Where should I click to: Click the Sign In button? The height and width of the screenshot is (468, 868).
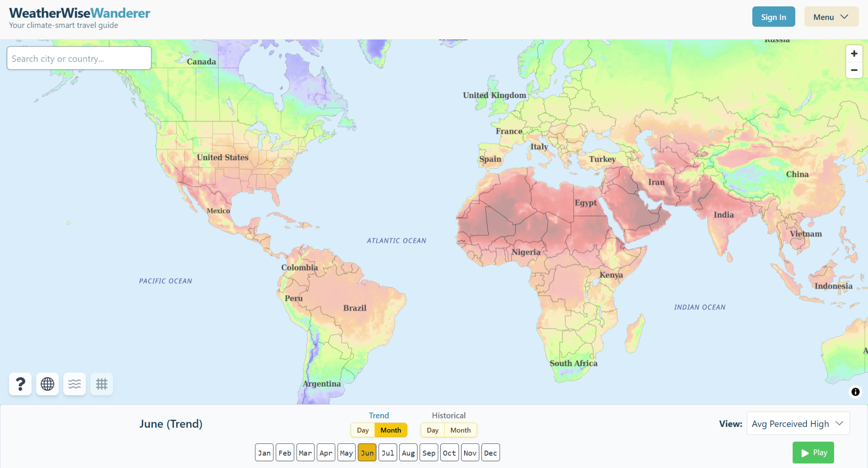773,17
